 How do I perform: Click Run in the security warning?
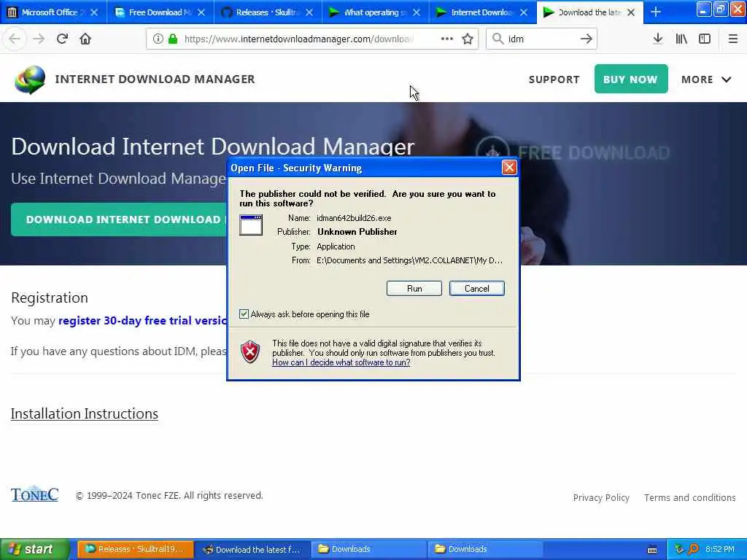pyautogui.click(x=414, y=289)
